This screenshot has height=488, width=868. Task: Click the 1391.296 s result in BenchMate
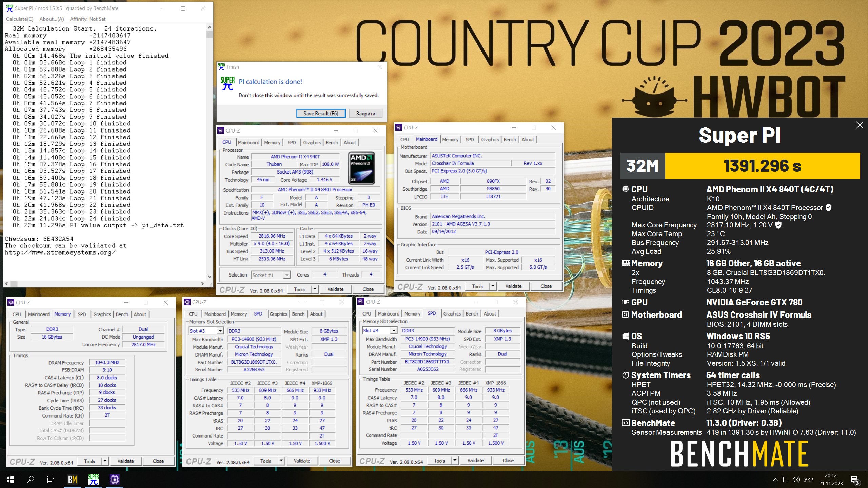point(762,166)
